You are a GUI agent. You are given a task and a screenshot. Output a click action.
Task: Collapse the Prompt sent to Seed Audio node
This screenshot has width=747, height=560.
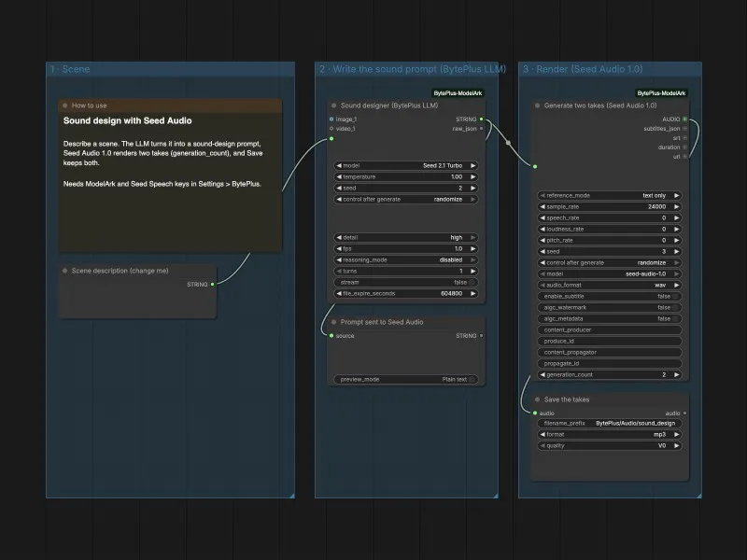tap(334, 322)
